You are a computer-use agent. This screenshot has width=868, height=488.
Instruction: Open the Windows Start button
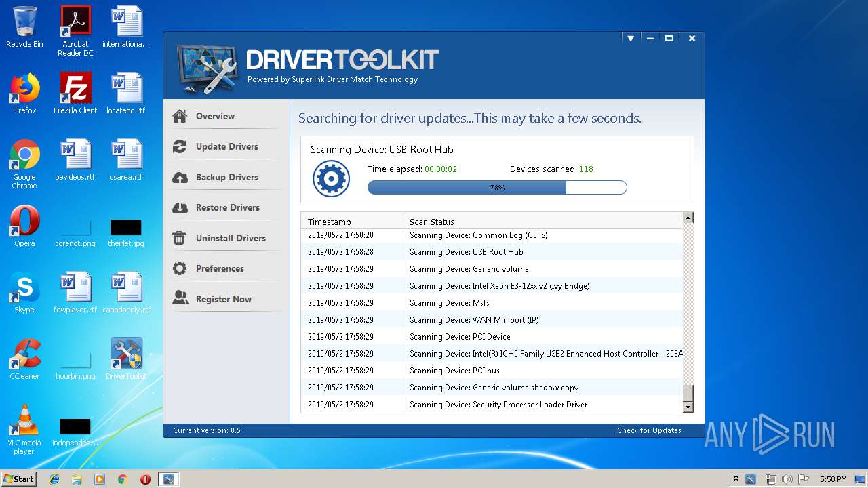point(18,479)
